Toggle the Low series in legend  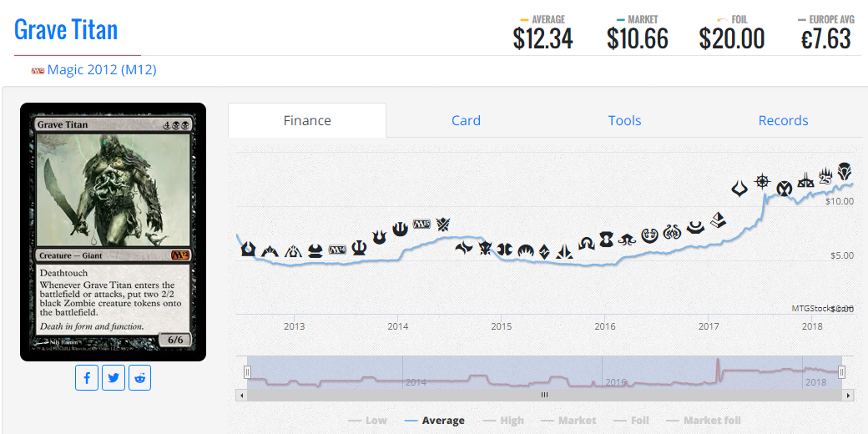pyautogui.click(x=367, y=421)
